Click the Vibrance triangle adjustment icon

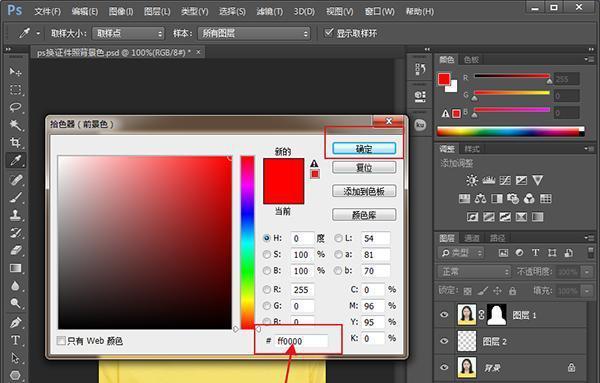coord(537,180)
